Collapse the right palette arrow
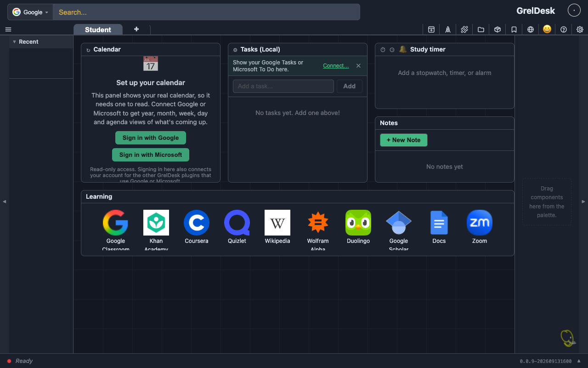Viewport: 588px width, 368px height. (x=584, y=201)
